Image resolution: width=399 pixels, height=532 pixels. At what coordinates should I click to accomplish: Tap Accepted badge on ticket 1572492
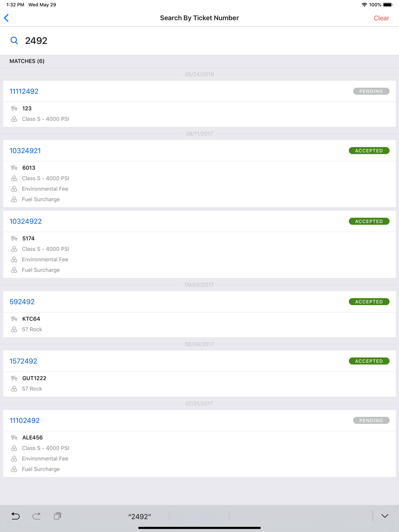[369, 361]
